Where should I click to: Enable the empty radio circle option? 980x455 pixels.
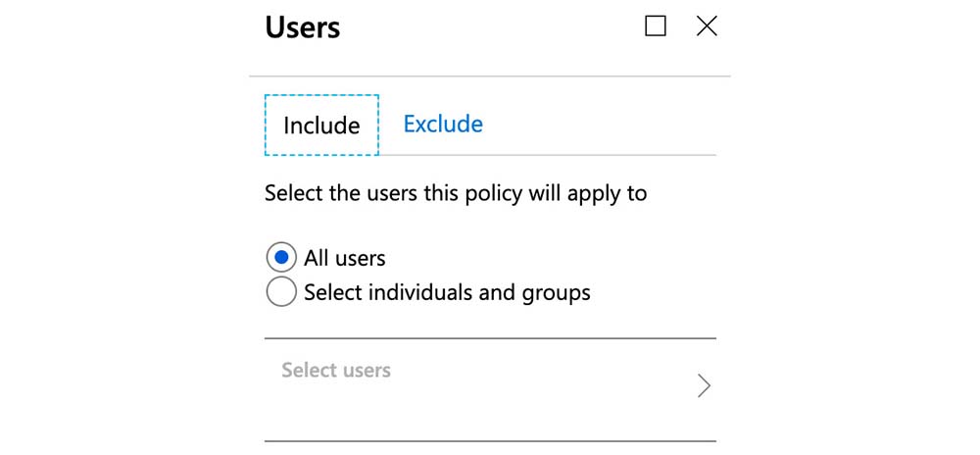click(281, 292)
